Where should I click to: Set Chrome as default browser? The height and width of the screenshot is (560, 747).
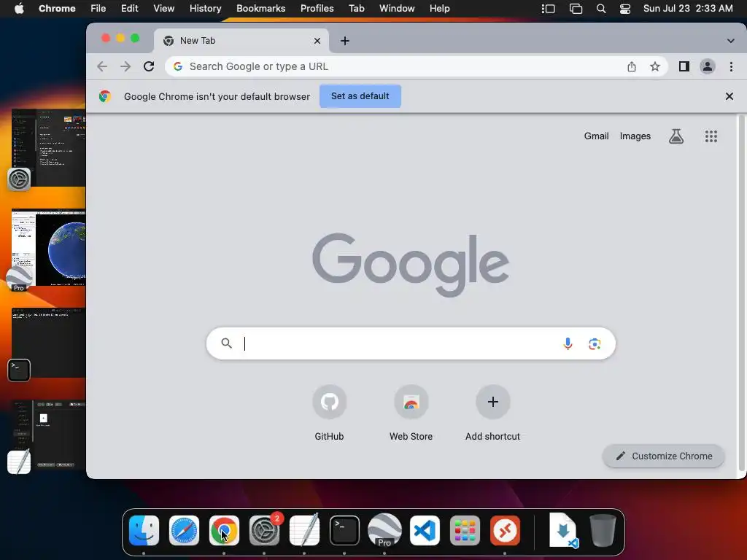pyautogui.click(x=360, y=96)
